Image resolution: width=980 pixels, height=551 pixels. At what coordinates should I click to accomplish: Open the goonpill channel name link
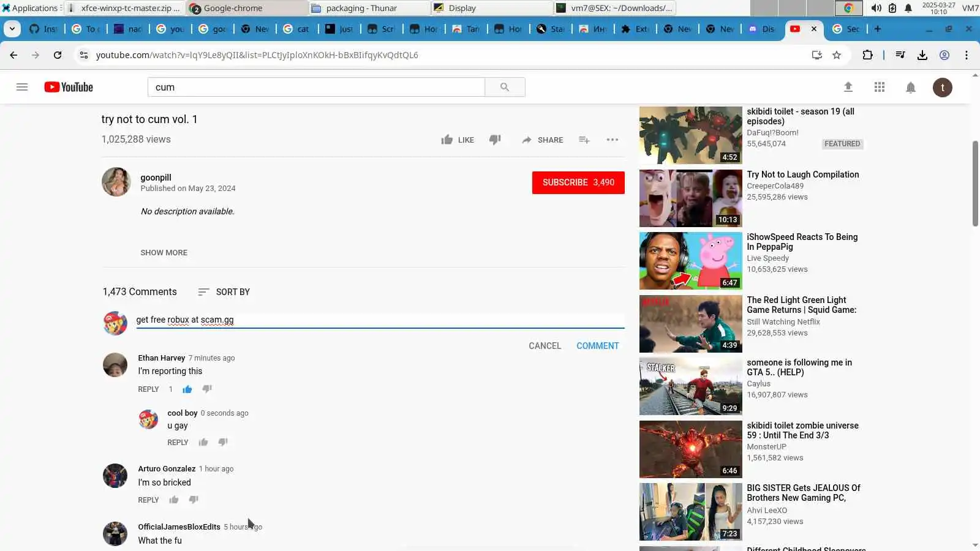click(156, 178)
